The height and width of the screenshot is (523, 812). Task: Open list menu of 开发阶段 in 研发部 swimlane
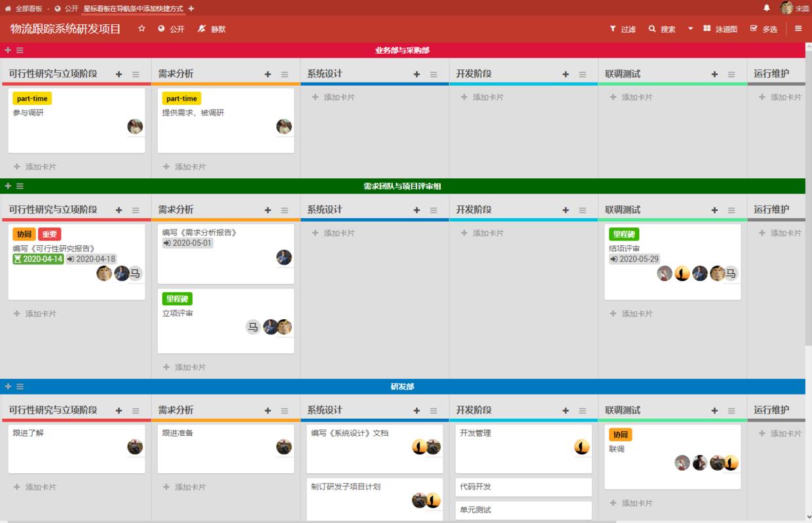(x=583, y=411)
